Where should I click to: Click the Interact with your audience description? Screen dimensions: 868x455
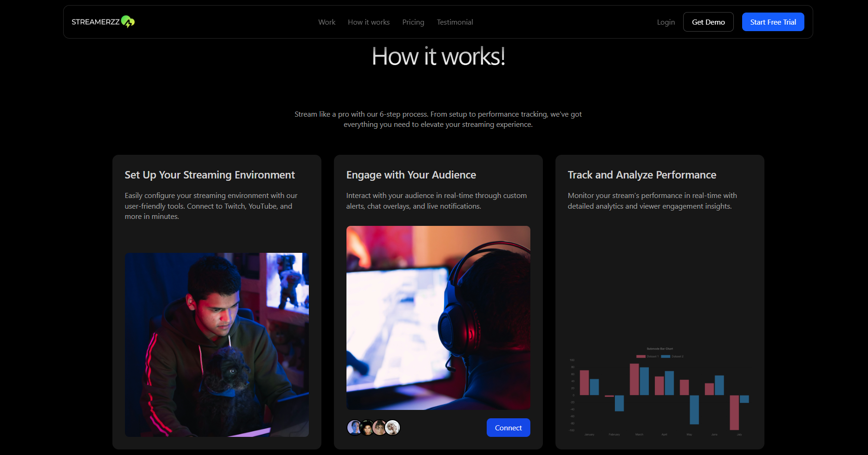tap(437, 201)
